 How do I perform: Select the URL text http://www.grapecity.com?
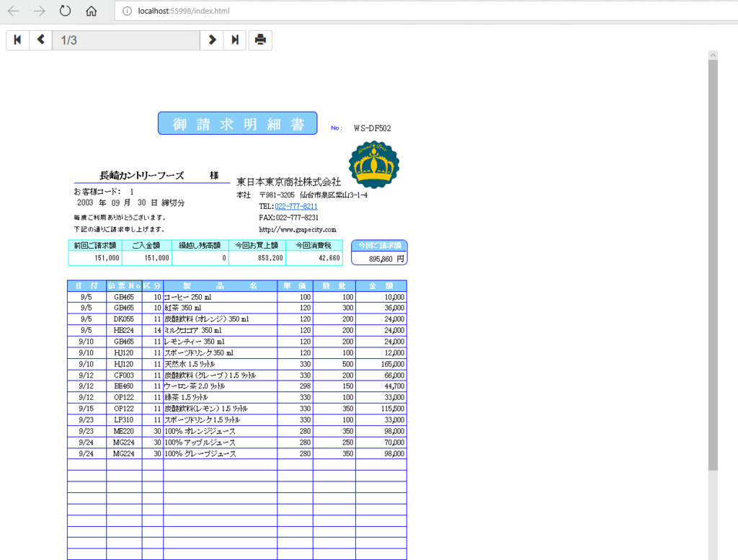tap(298, 230)
